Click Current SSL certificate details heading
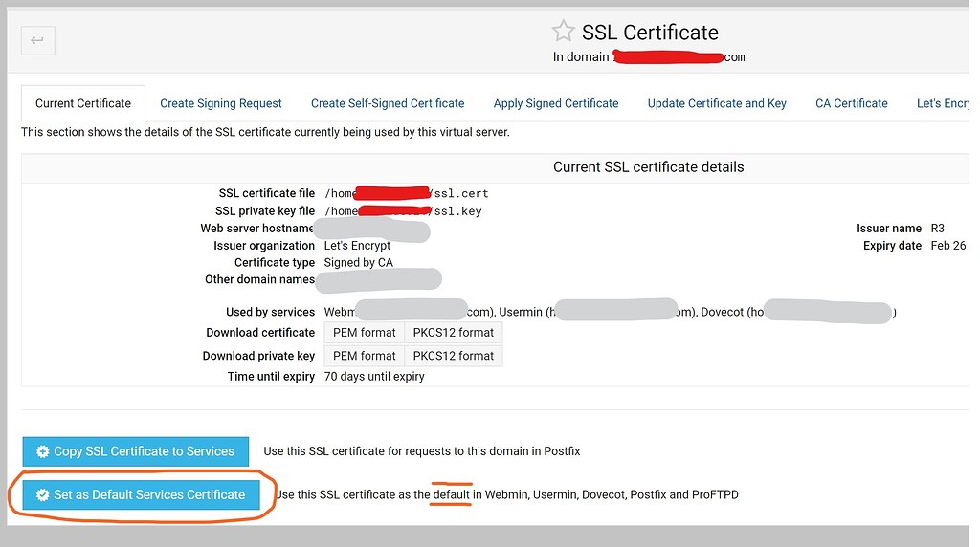The image size is (980, 547). 648,167
